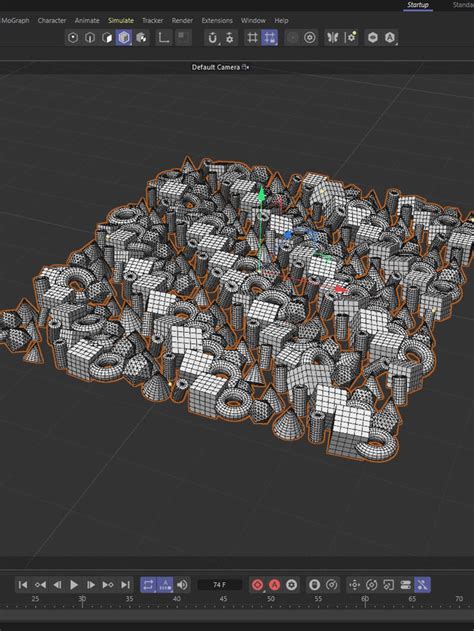Expand the Record Active Objects flyout arrow
The image size is (474, 631).
click(264, 591)
